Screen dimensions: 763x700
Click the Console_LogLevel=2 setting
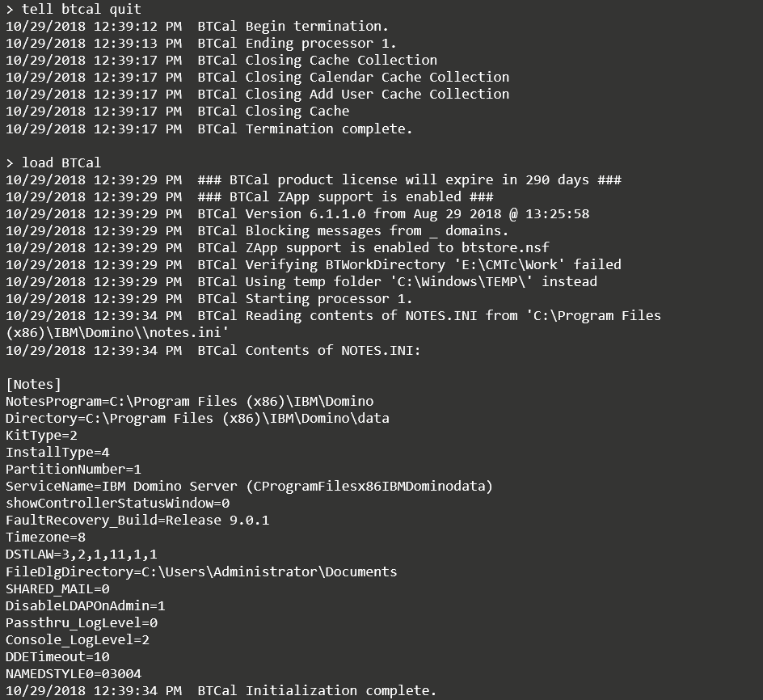coord(78,639)
